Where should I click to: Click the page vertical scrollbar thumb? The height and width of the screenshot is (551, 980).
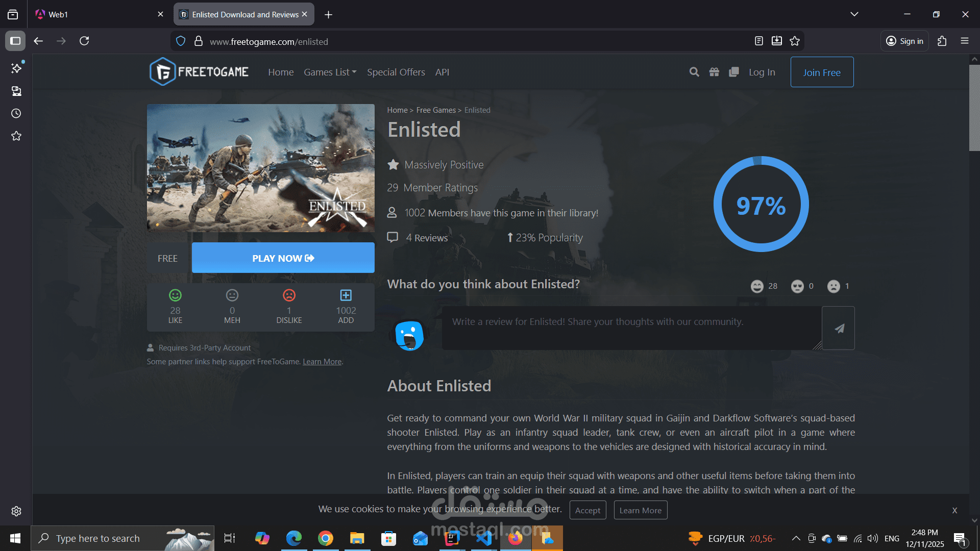click(x=974, y=107)
